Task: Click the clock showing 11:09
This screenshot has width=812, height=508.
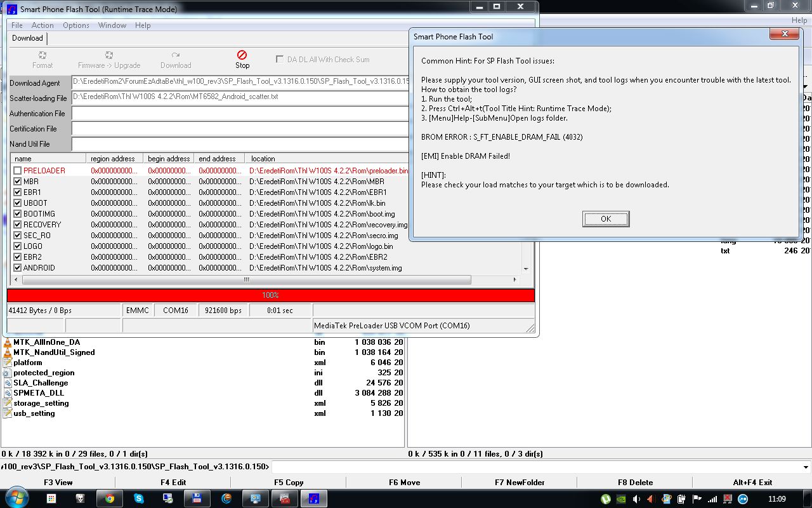Action: point(776,499)
